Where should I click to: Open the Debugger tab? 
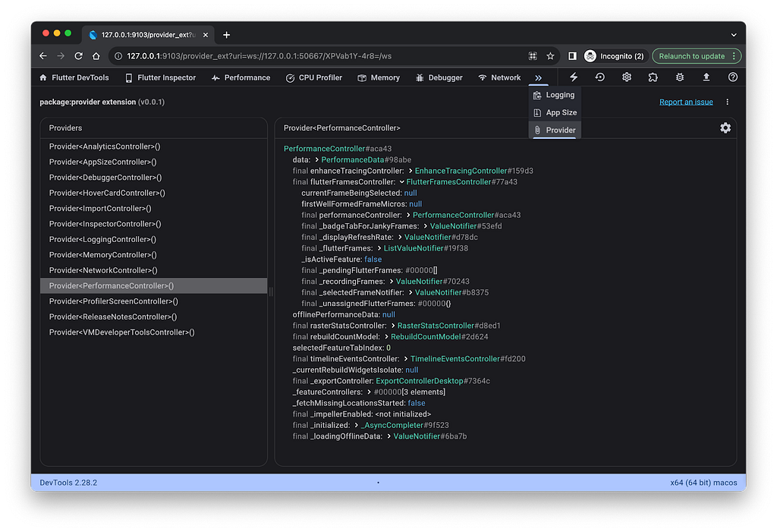[x=439, y=77]
